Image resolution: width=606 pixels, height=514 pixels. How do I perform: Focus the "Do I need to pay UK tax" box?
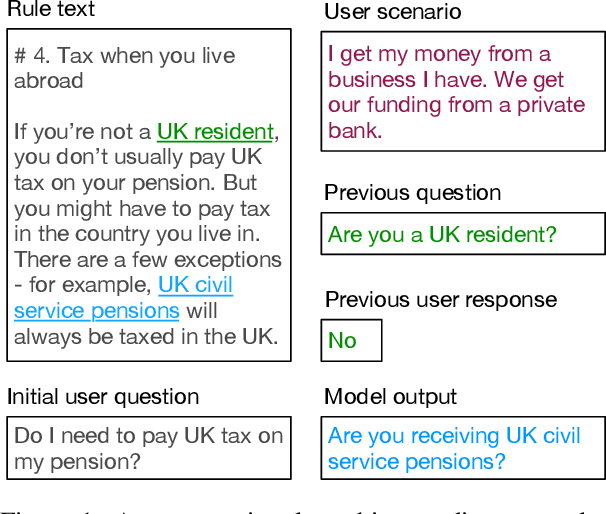click(149, 449)
